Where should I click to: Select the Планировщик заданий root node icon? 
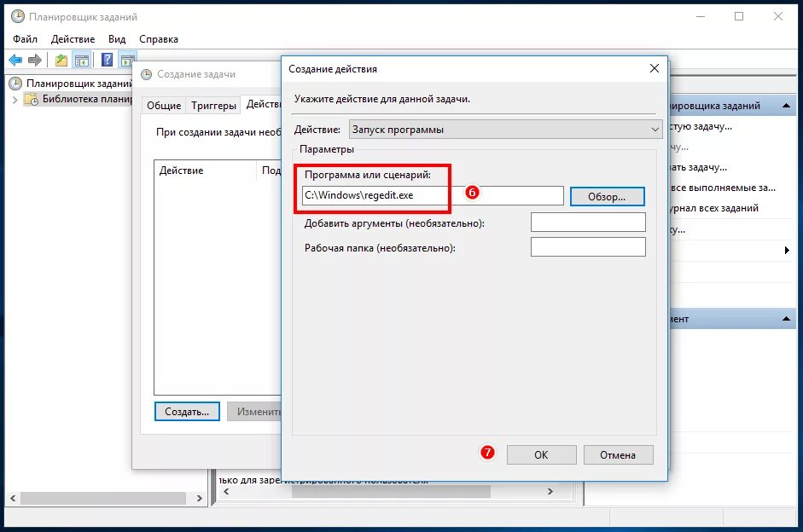[15, 84]
